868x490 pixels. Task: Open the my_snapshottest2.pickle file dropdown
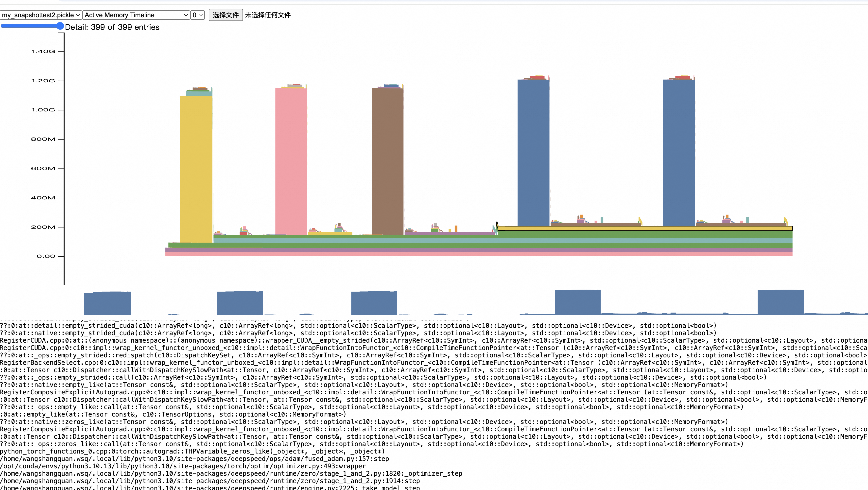point(41,15)
